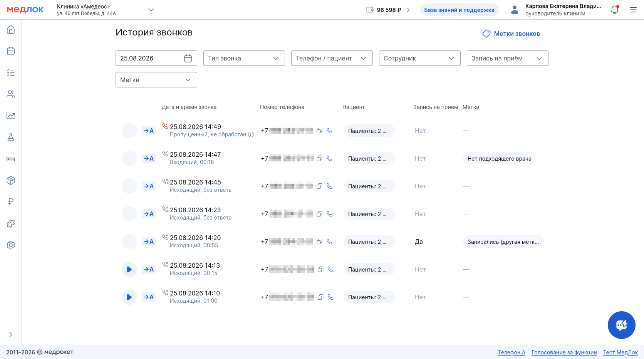
Task: Expand the Тип звонка dropdown
Action: click(x=244, y=58)
